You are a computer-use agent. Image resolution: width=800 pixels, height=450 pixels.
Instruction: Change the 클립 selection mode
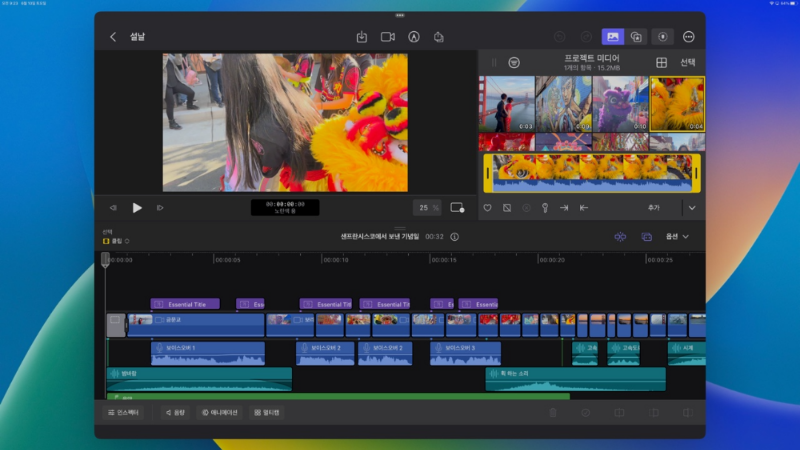point(116,241)
